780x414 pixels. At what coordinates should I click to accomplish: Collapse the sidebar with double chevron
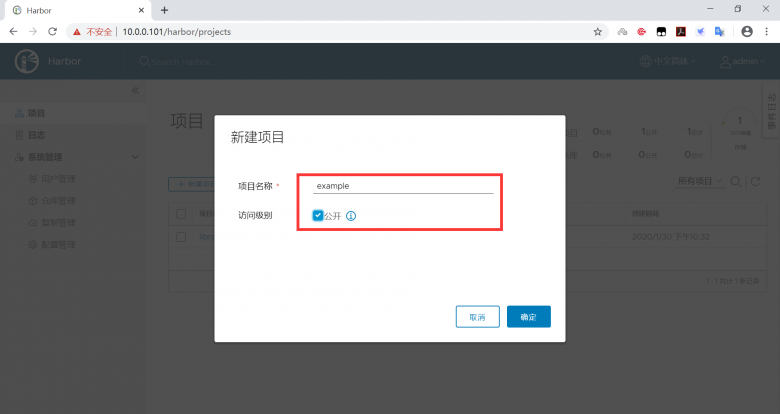point(135,91)
